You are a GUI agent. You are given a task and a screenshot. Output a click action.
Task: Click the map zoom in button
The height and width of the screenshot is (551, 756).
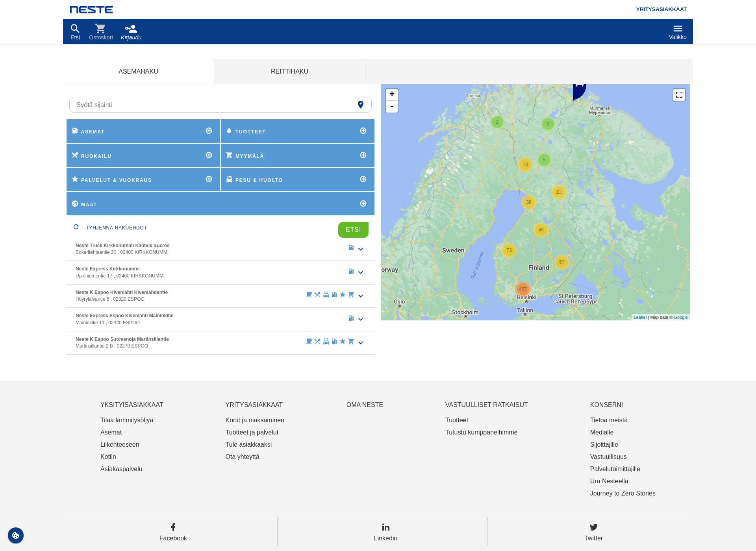[x=392, y=94]
